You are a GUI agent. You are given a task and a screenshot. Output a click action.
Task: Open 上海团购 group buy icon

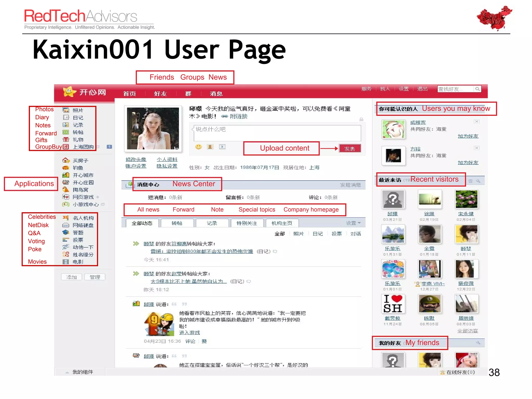coord(66,147)
